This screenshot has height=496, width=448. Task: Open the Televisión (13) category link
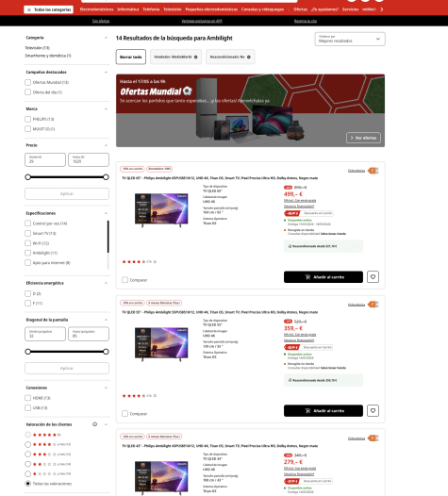tap(38, 48)
